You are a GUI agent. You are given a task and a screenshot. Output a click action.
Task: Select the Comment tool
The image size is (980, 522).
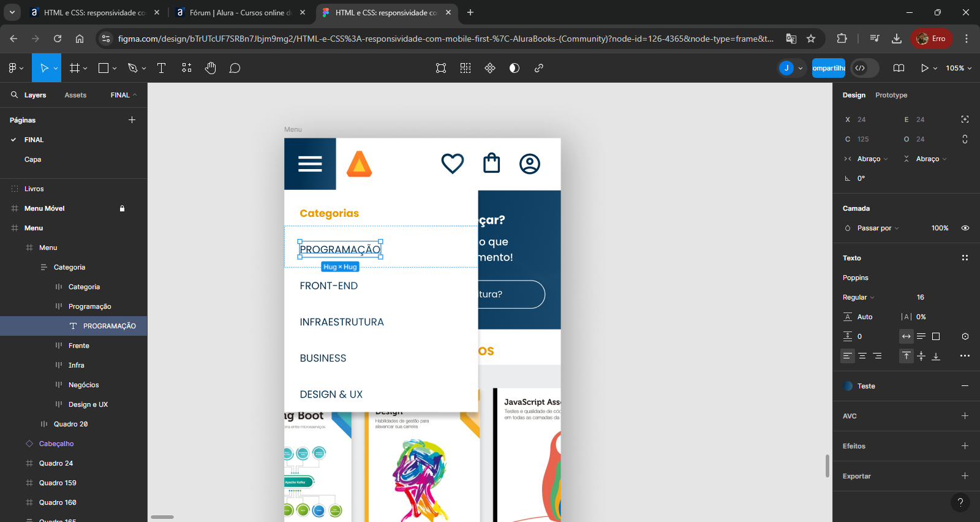tap(235, 68)
